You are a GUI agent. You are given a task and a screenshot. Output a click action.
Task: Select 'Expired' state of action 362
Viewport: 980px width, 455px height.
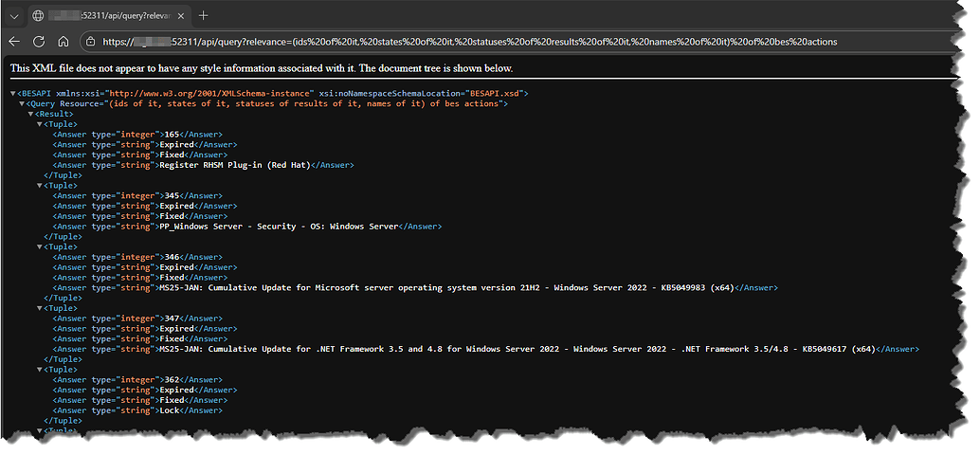(177, 390)
